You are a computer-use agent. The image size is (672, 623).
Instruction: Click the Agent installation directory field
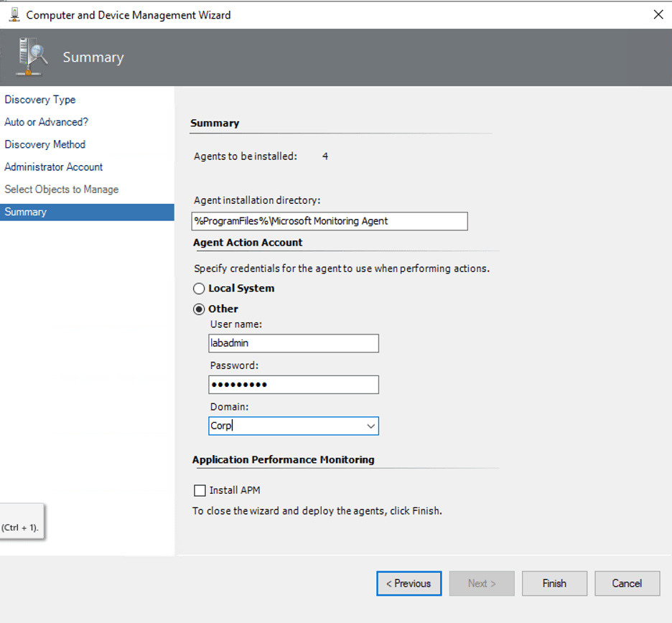(330, 221)
